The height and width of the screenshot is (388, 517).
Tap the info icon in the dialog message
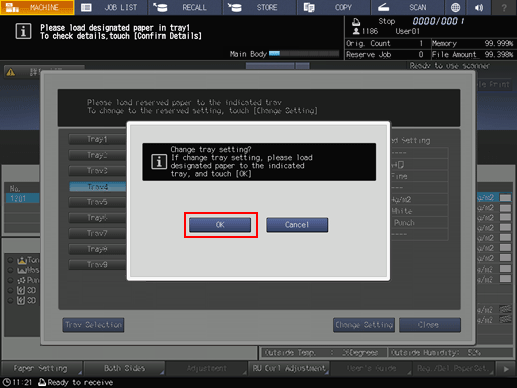click(159, 162)
